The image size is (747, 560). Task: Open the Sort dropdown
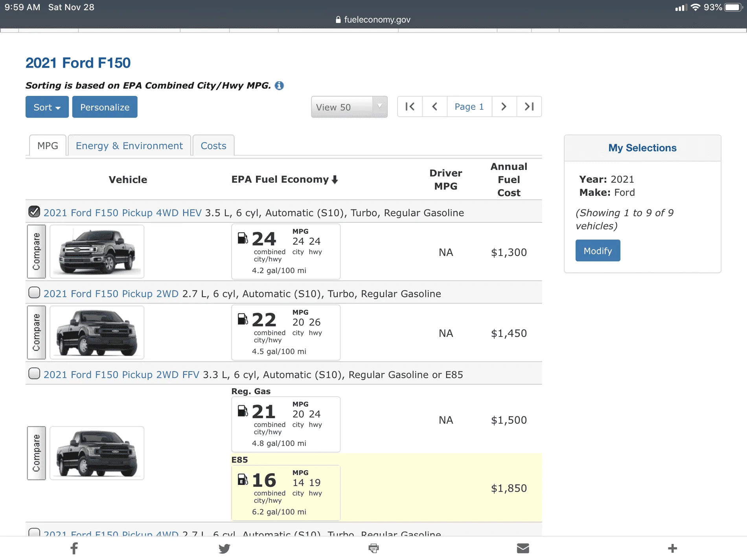tap(47, 106)
